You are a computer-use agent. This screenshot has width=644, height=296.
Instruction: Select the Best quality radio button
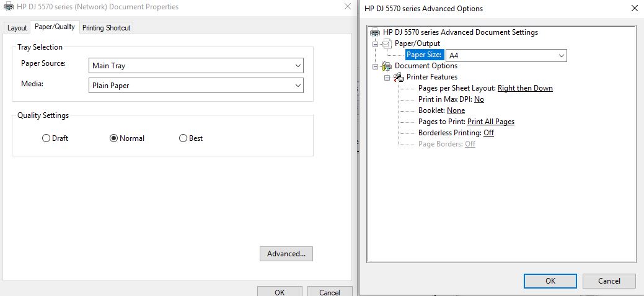pos(183,138)
